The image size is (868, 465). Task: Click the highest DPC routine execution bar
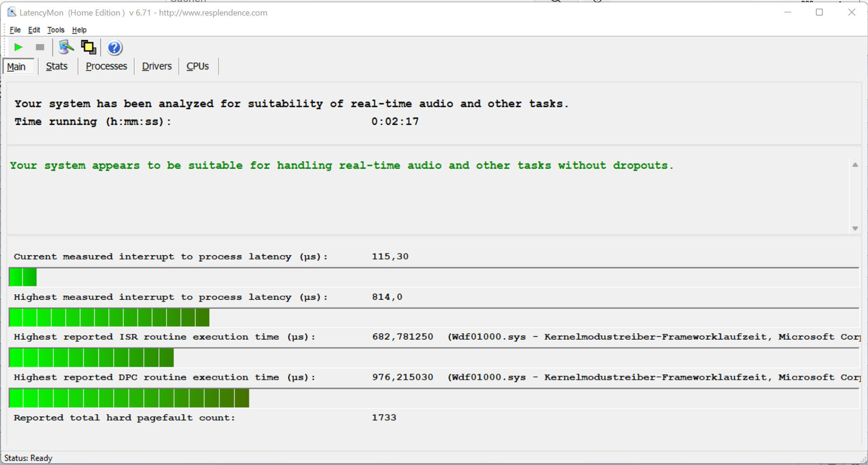[129, 399]
